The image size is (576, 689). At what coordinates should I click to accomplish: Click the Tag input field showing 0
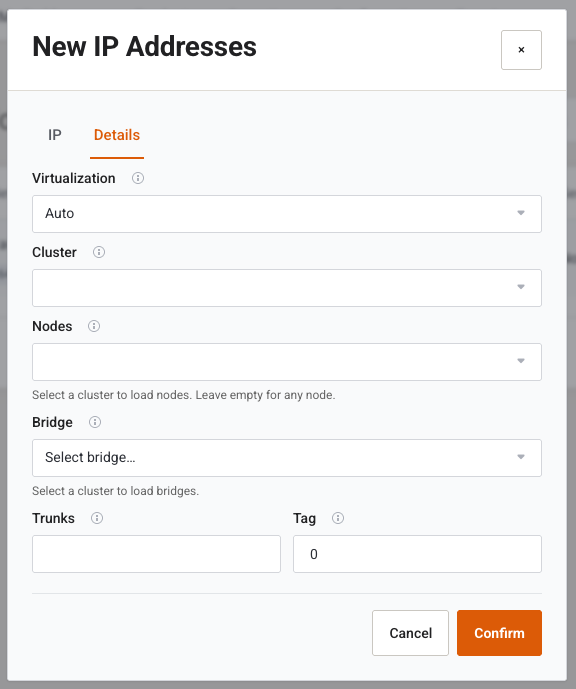pos(417,554)
